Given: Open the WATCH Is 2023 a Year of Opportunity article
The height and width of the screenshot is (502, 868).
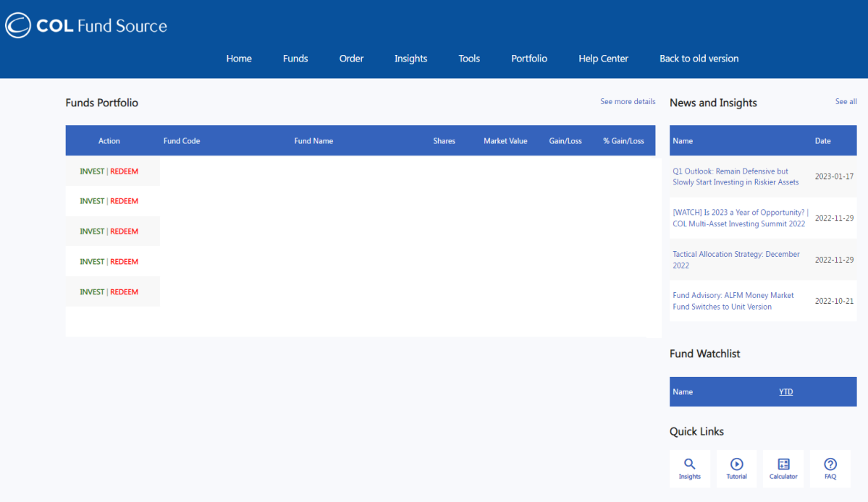Looking at the screenshot, I should pos(740,218).
